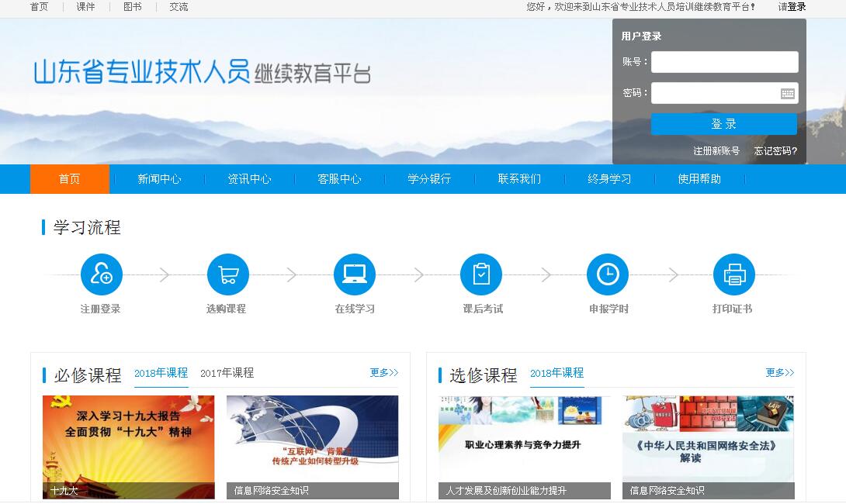Click the 在线学习 laptop icon
Viewport: 846px width, 504px height.
click(x=355, y=274)
